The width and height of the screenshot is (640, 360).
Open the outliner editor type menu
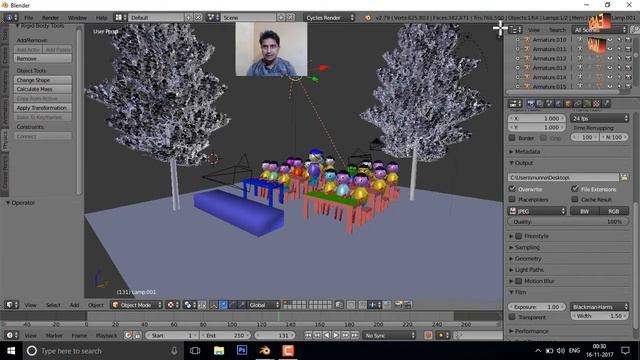[x=515, y=30]
